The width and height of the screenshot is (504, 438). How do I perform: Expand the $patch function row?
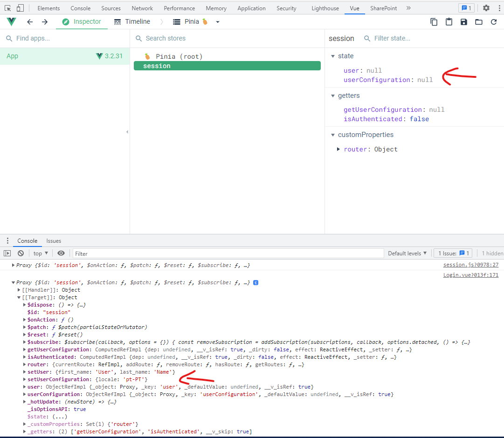pos(24,327)
